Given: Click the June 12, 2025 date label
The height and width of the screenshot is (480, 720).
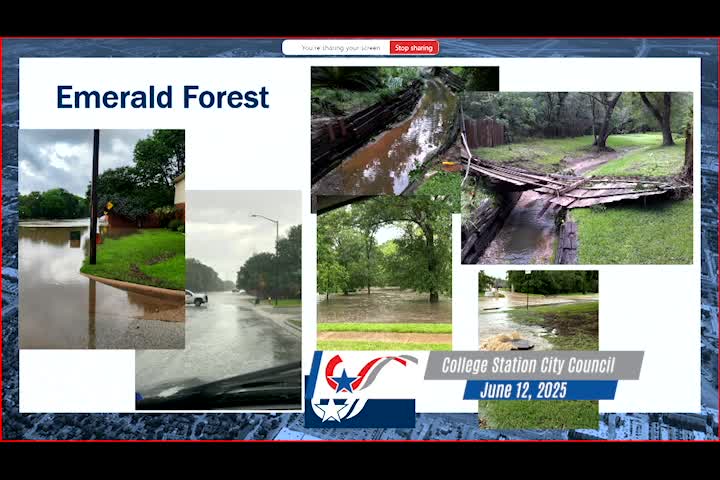Looking at the screenshot, I should [523, 390].
